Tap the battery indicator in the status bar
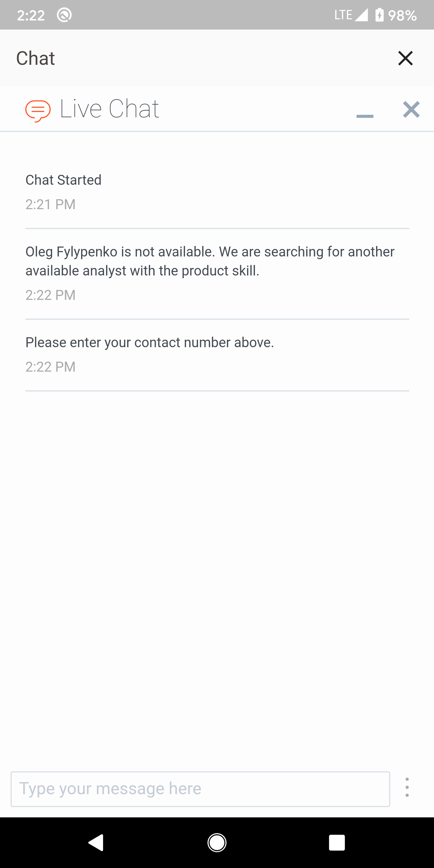The width and height of the screenshot is (434, 868). click(x=380, y=15)
